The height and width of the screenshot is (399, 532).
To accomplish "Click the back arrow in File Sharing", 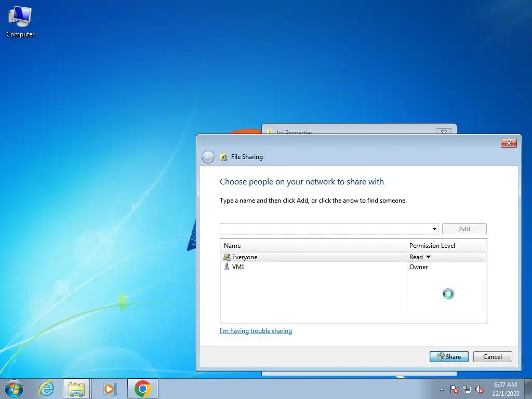I will pos(208,157).
